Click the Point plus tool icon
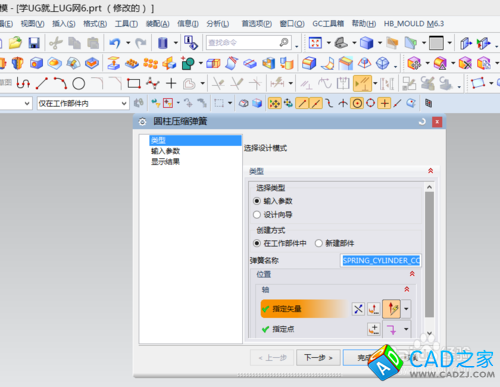The image size is (500, 387). coord(171,83)
